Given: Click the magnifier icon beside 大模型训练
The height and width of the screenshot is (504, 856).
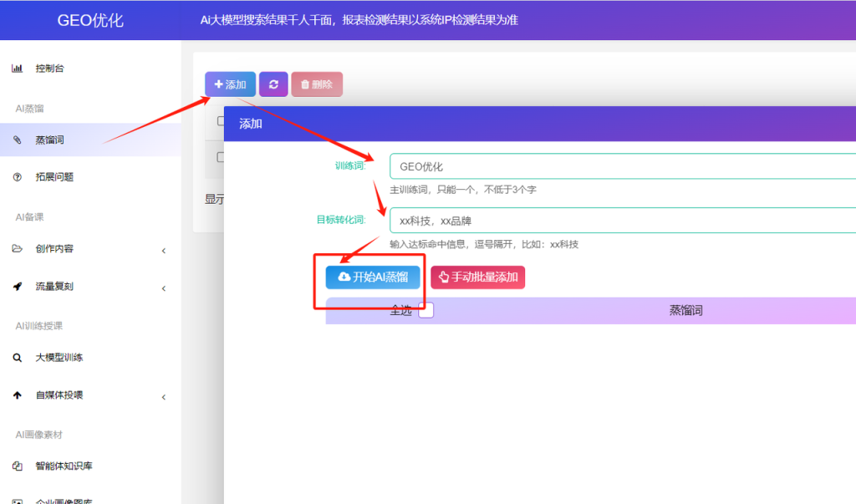Looking at the screenshot, I should [x=17, y=358].
